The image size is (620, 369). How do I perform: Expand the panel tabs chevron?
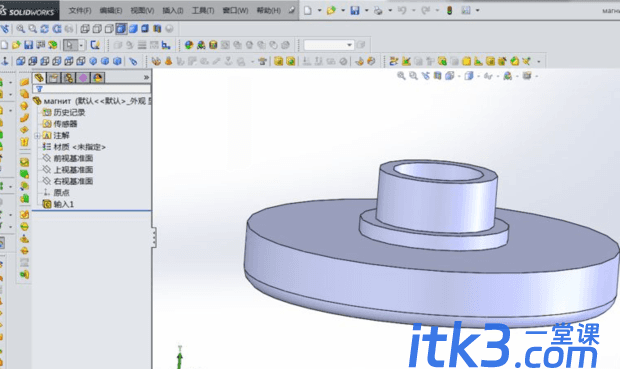pyautogui.click(x=146, y=78)
